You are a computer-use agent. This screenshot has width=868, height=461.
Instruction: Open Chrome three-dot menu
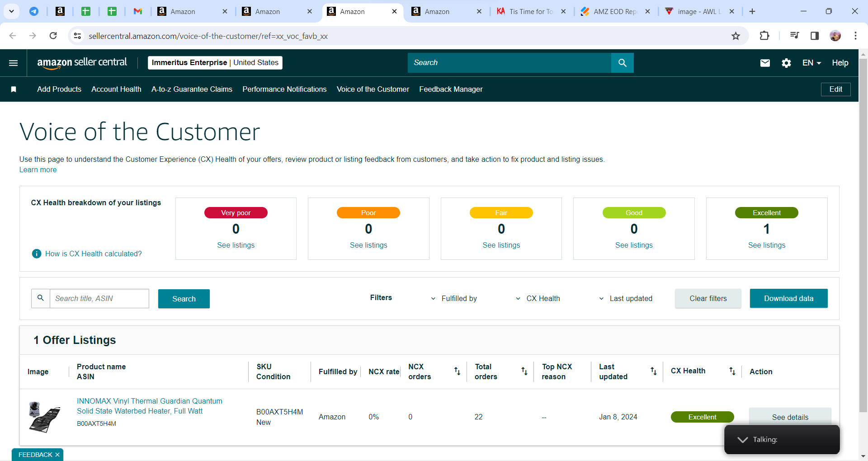tap(855, 36)
